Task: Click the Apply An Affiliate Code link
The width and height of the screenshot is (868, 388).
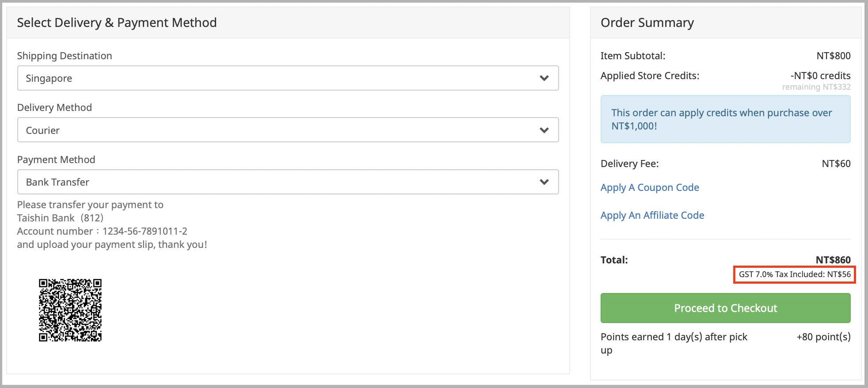Action: click(652, 215)
